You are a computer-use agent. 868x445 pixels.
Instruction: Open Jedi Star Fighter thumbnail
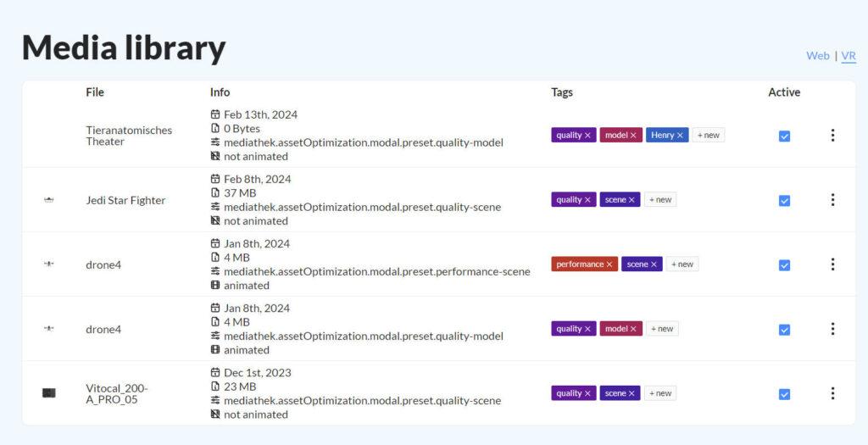(x=48, y=200)
